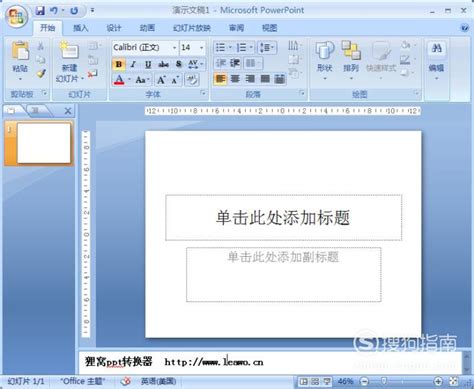Viewport: 474px width, 389px height.
Task: Select the Format Painter brush icon
Action: point(41,73)
